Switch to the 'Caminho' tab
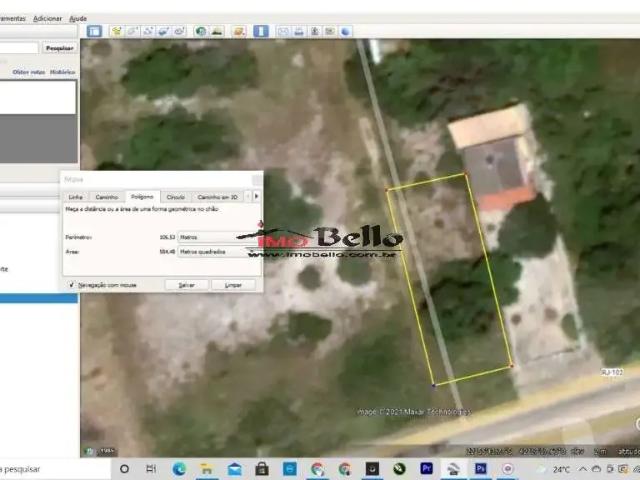The image size is (640, 480). point(107,197)
